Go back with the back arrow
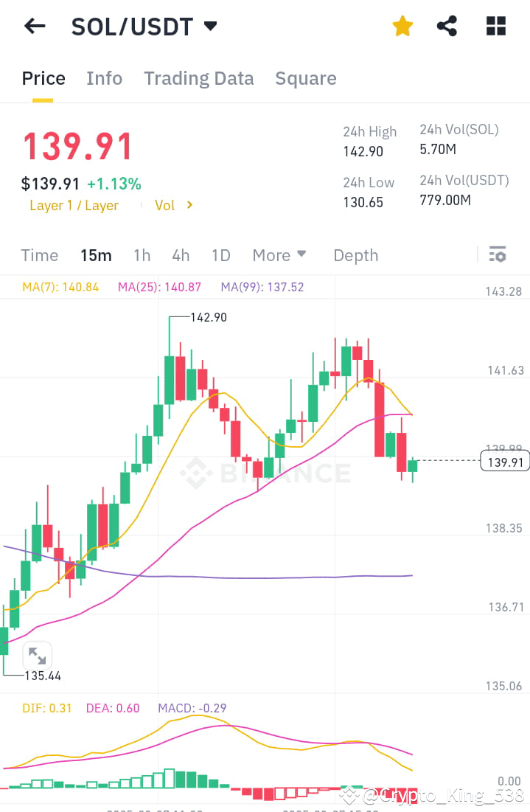Viewport: 530px width, 812px height. 34,25
